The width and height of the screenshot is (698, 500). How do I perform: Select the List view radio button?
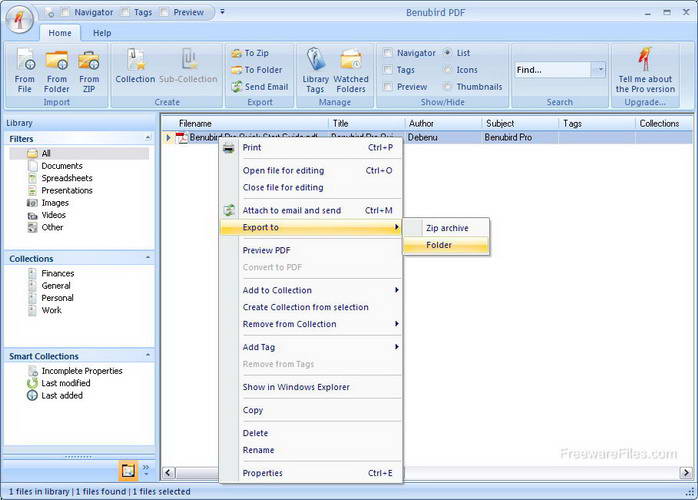(447, 53)
